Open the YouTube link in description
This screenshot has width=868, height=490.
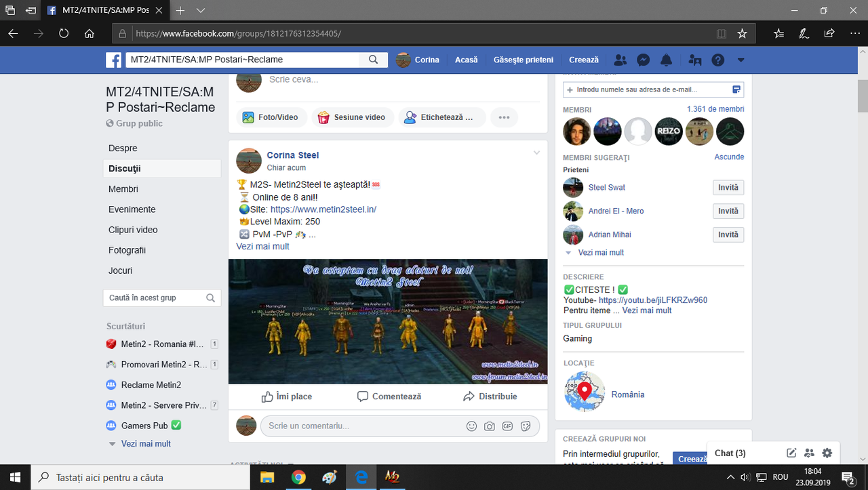pyautogui.click(x=653, y=300)
